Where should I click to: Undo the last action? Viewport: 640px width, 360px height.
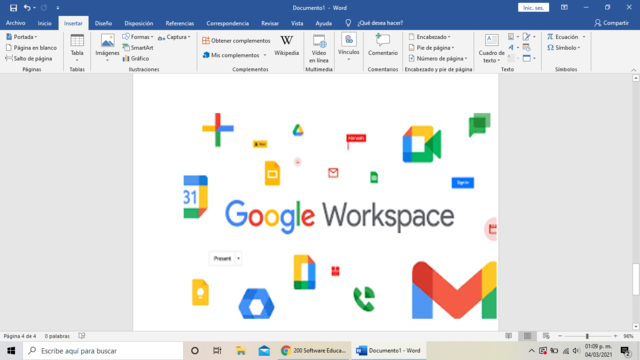click(x=27, y=8)
